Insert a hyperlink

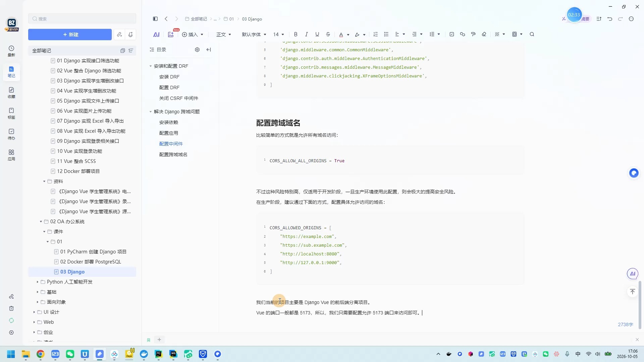click(x=463, y=34)
